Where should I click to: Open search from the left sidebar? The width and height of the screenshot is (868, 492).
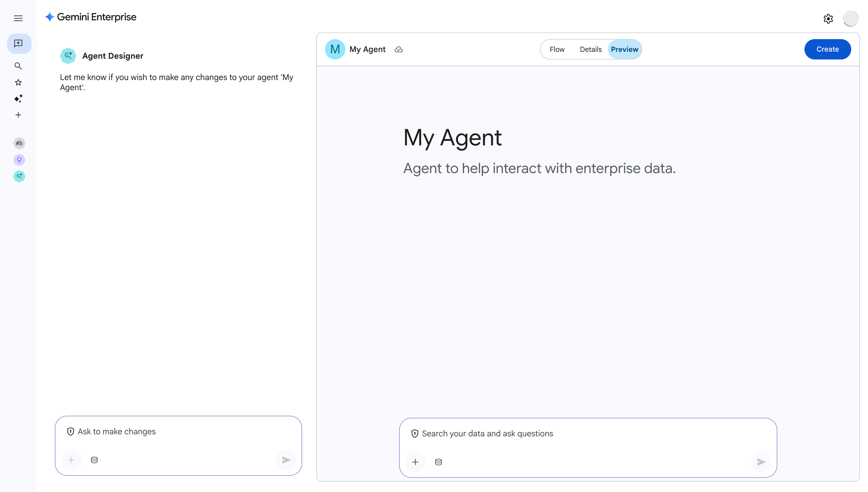click(x=18, y=66)
